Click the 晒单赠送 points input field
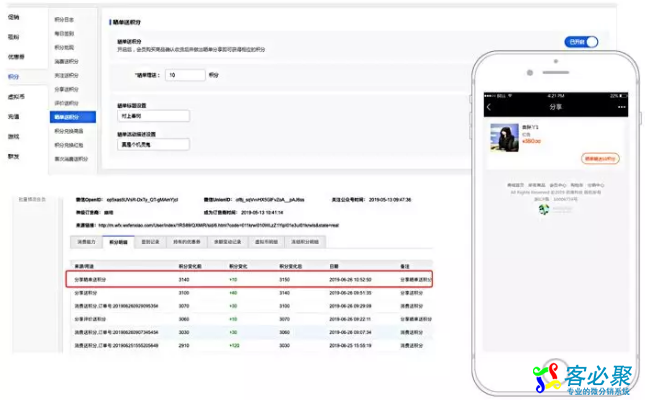The width and height of the screenshot is (645, 400). pos(184,75)
